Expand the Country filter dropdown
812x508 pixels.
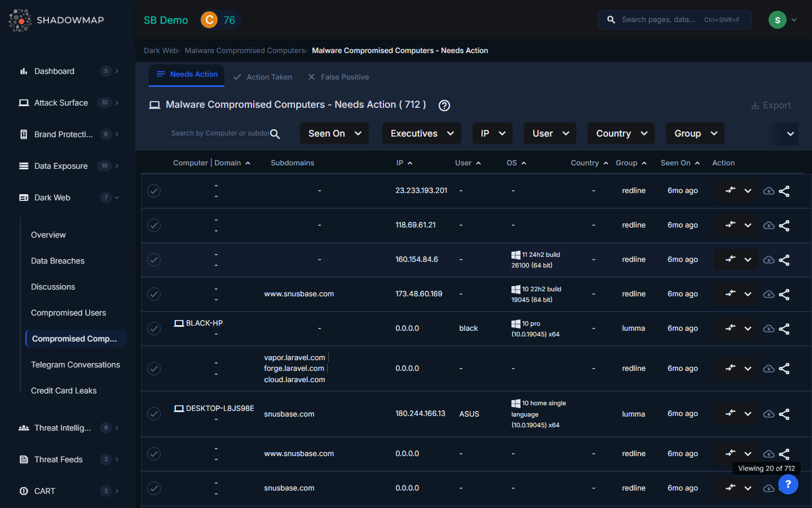[x=621, y=134]
